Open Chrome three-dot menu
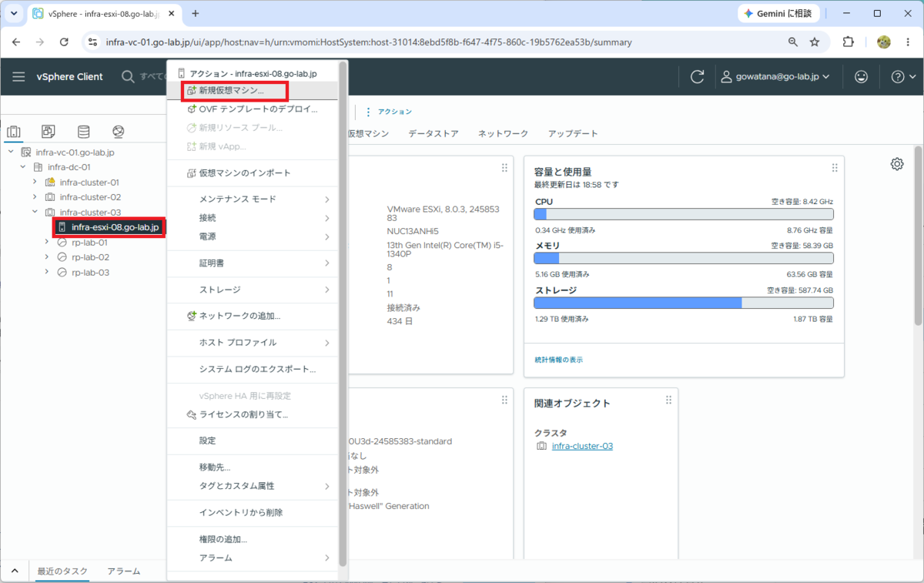924x583 pixels. click(x=909, y=42)
